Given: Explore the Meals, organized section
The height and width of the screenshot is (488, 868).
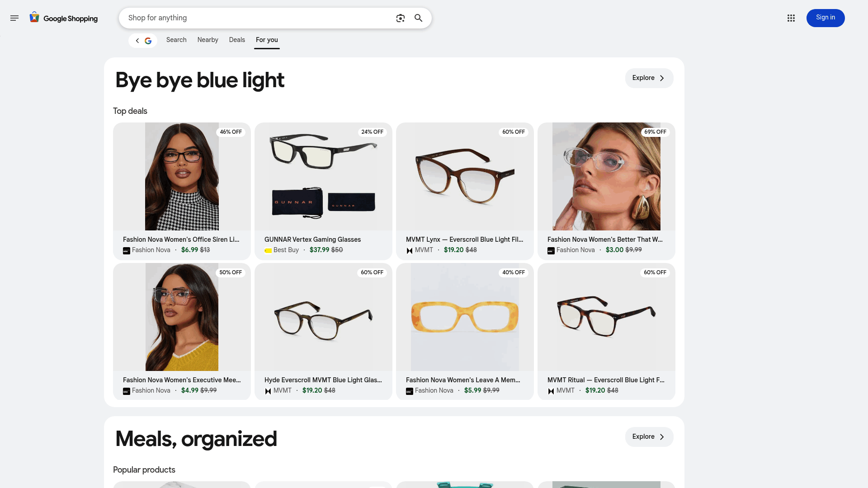Looking at the screenshot, I should pyautogui.click(x=649, y=437).
